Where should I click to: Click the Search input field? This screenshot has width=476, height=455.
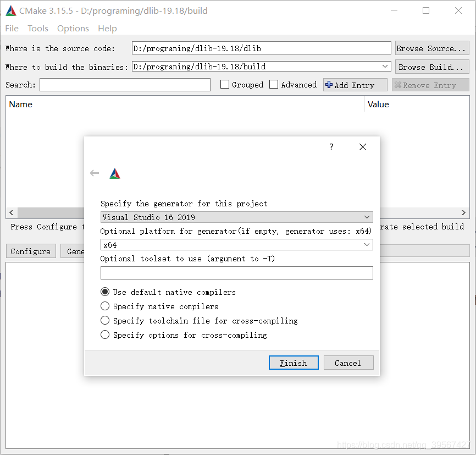coord(125,85)
